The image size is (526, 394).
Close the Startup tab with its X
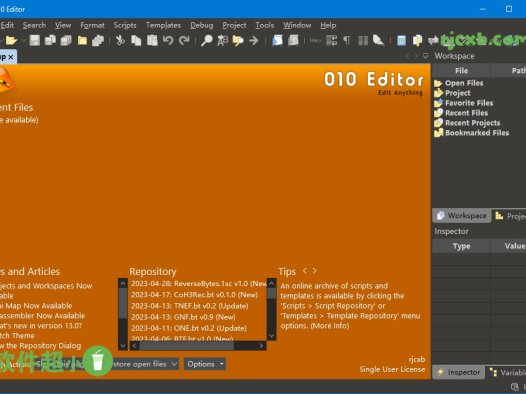click(x=11, y=57)
